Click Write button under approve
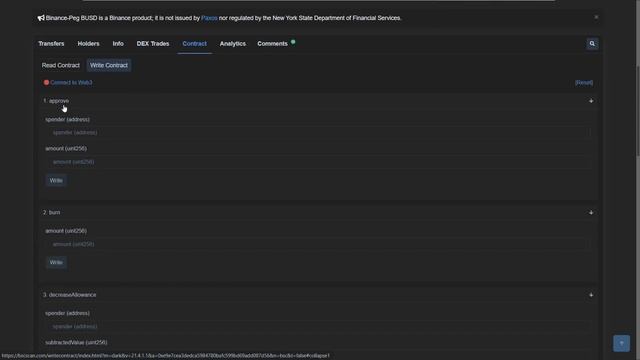The width and height of the screenshot is (640, 360). click(x=56, y=180)
